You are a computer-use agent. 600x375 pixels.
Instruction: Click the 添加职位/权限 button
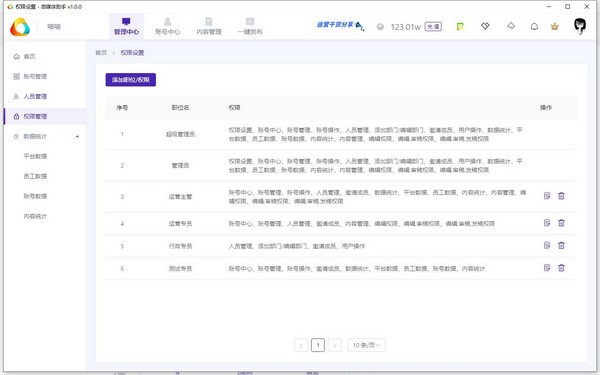pos(131,80)
